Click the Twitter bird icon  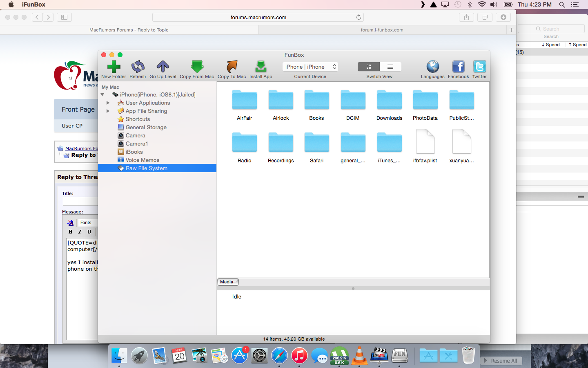click(479, 67)
